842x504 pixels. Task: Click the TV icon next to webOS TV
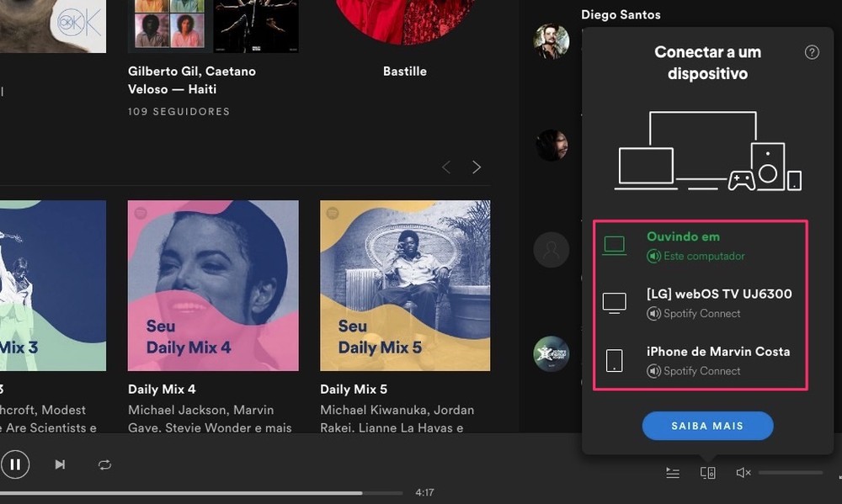tap(615, 303)
